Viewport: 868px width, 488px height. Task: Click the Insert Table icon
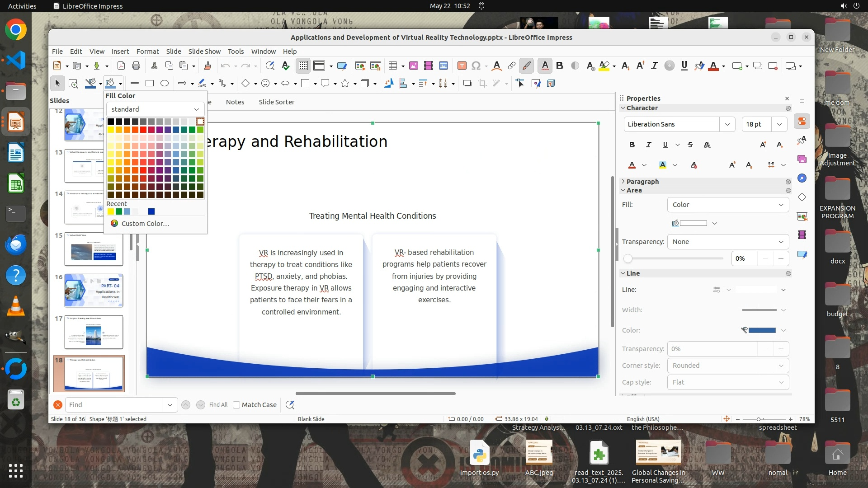point(392,66)
